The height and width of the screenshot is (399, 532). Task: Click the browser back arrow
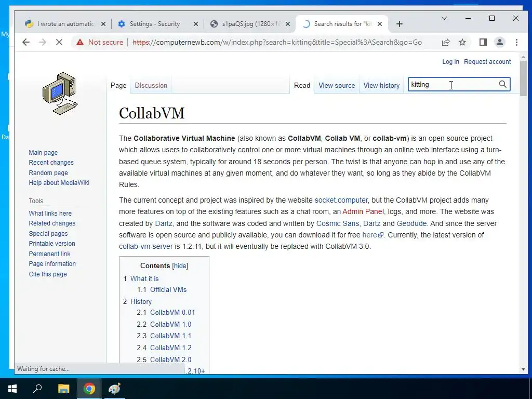[26, 42]
